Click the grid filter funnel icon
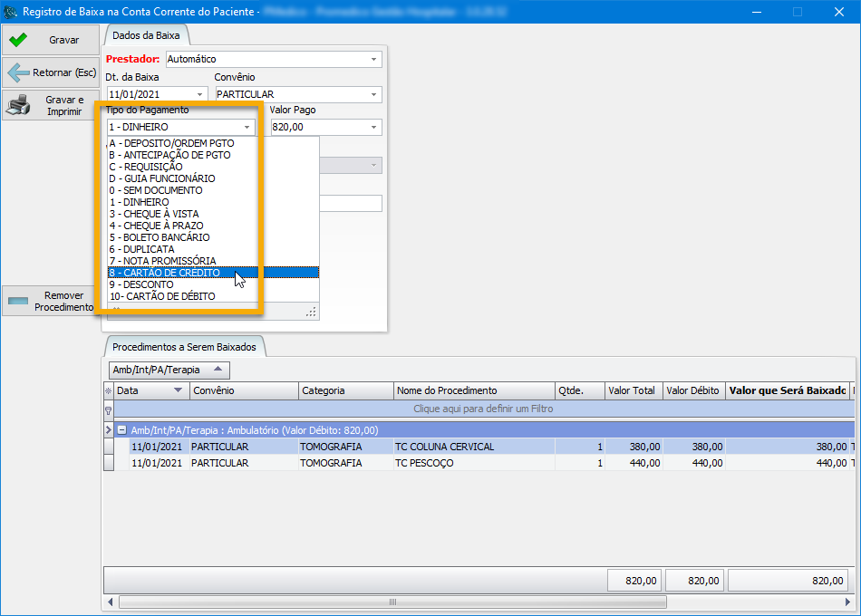This screenshot has width=861, height=616. 109,409
